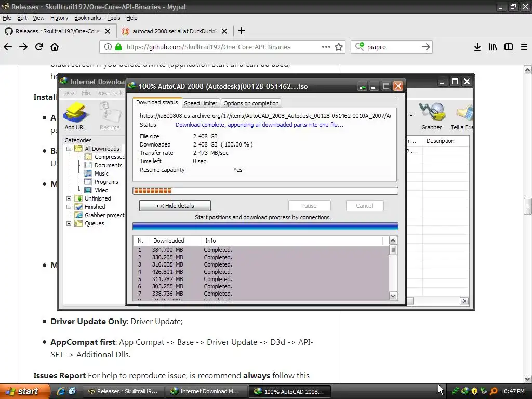
Task: Click the browser Forward arrow
Action: pos(23,47)
